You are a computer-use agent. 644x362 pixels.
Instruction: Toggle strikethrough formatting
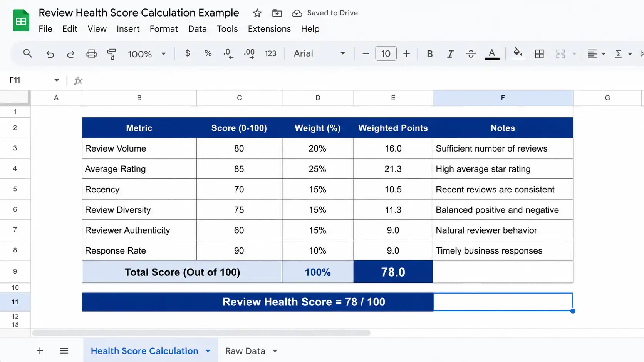471,54
